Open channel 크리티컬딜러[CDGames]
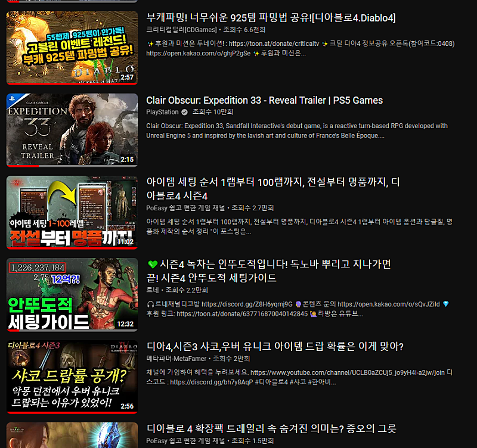477x448 pixels. point(181,30)
